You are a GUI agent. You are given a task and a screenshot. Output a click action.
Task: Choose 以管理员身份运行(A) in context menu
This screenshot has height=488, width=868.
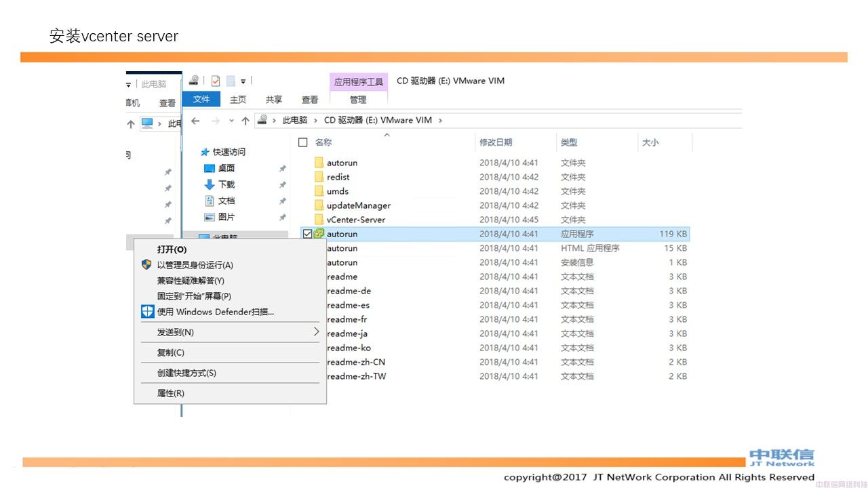(230, 265)
